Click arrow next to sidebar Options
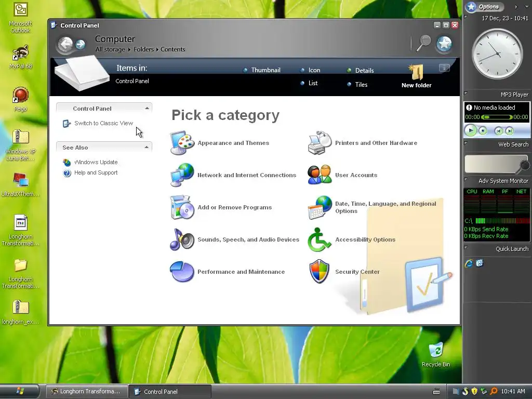This screenshot has height=399, width=532. [x=516, y=7]
